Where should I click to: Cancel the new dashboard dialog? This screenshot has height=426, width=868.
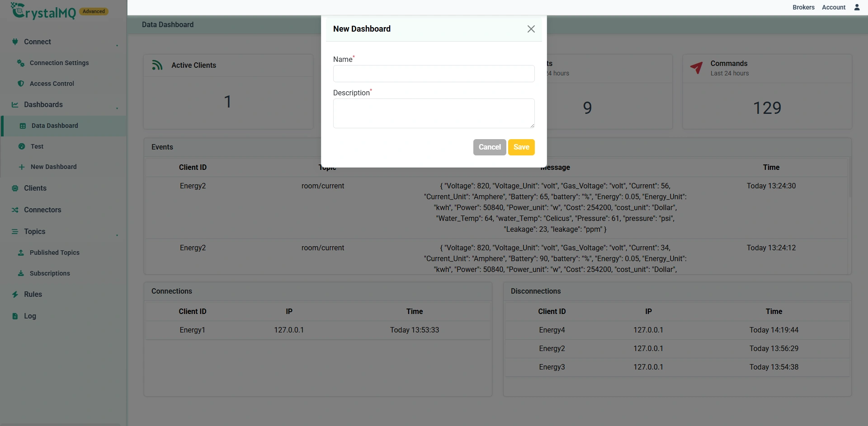pyautogui.click(x=490, y=147)
